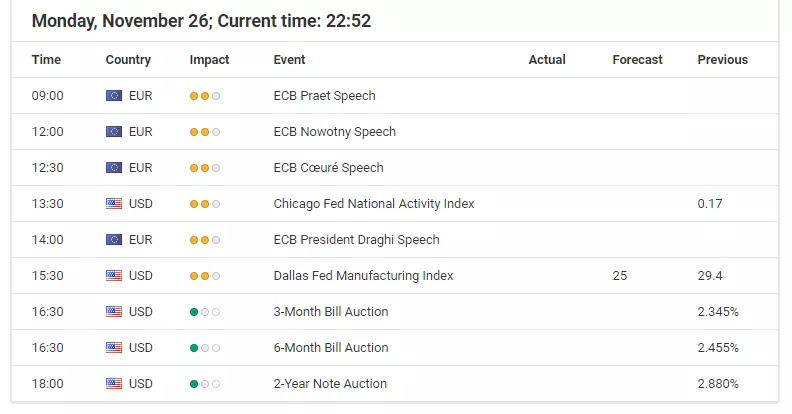Click the Event column header
The height and width of the screenshot is (414, 792).
tap(289, 60)
